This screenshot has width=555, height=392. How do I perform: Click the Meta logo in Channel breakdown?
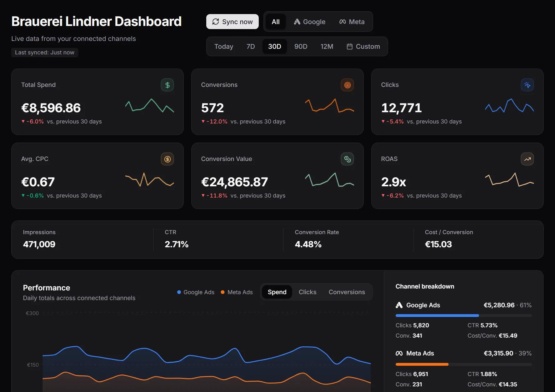(399, 353)
